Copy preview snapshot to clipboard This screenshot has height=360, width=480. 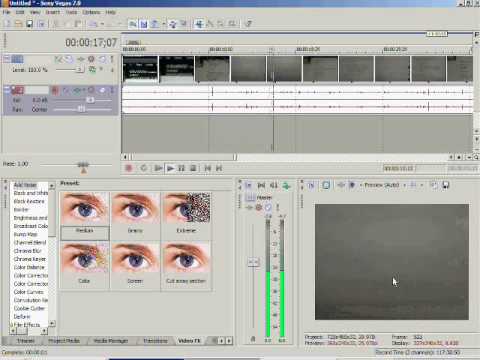coord(434,185)
